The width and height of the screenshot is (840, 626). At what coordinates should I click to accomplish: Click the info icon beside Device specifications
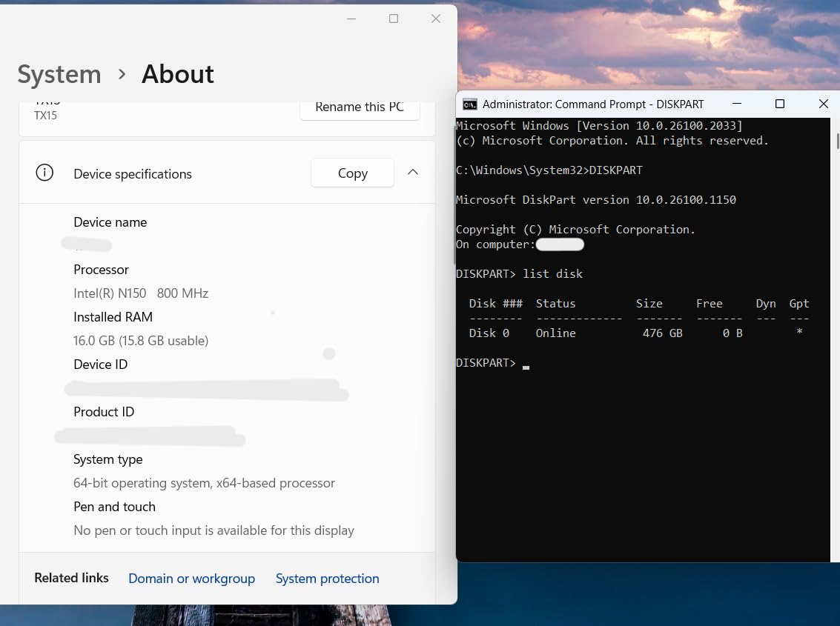click(x=44, y=173)
